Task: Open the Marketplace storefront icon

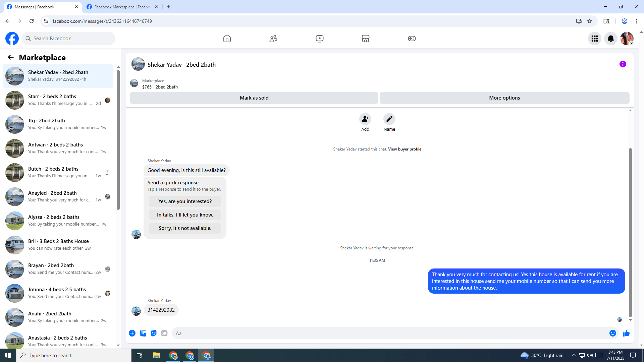Action: 366,39
